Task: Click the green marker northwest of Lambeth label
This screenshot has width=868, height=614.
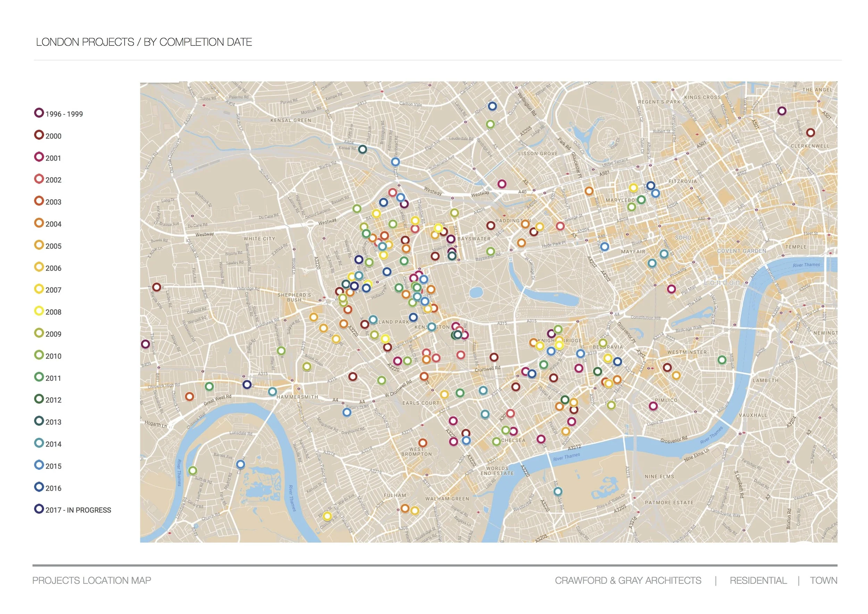Action: pyautogui.click(x=722, y=360)
